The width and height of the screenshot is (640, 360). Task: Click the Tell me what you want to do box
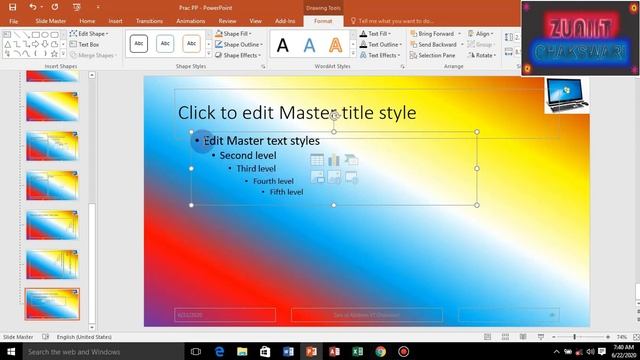(392, 21)
